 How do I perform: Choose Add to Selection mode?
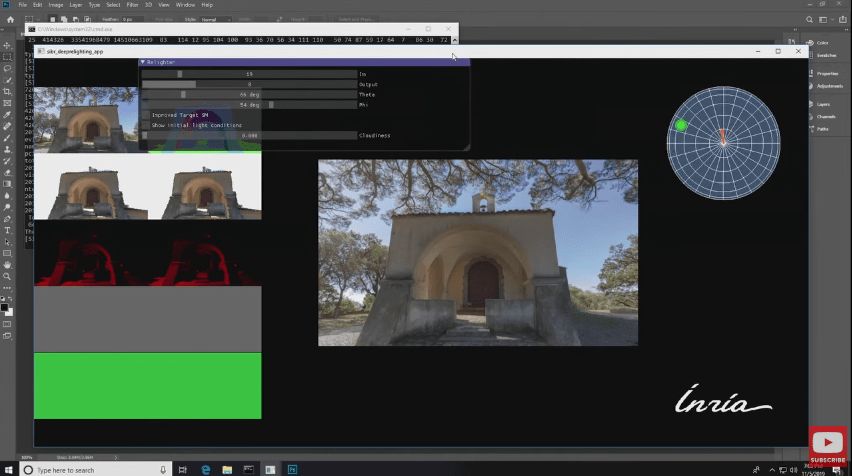tap(64, 19)
